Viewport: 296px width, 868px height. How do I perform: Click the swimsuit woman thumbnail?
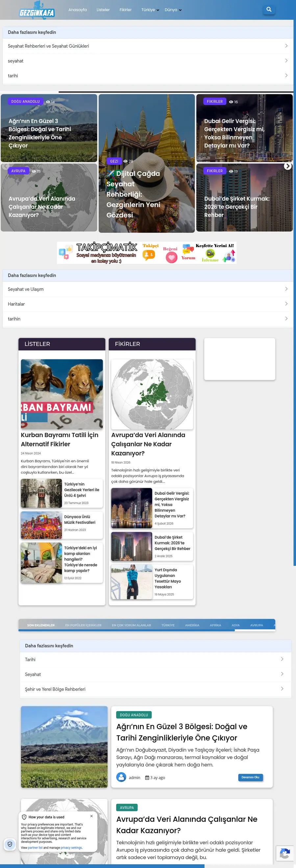[x=132, y=582]
